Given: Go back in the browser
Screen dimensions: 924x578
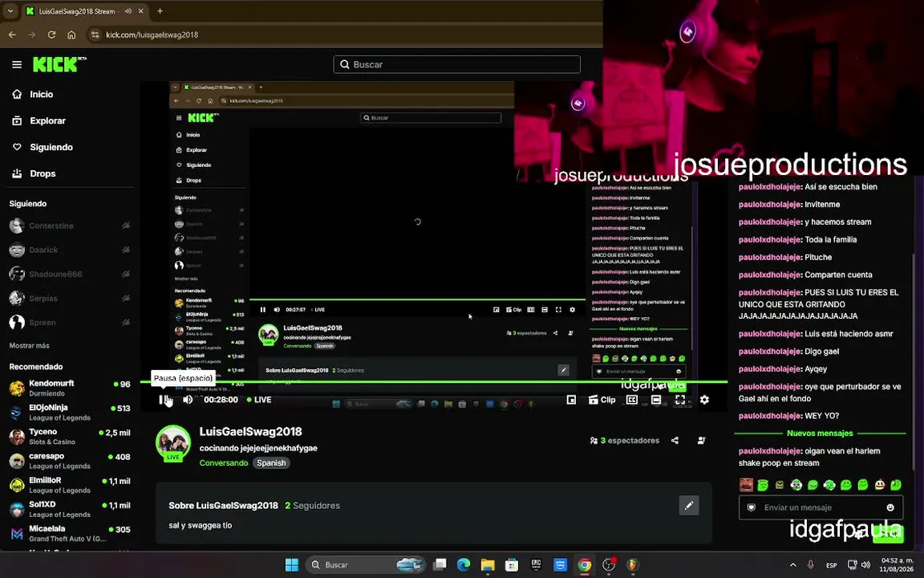Looking at the screenshot, I should pos(12,35).
